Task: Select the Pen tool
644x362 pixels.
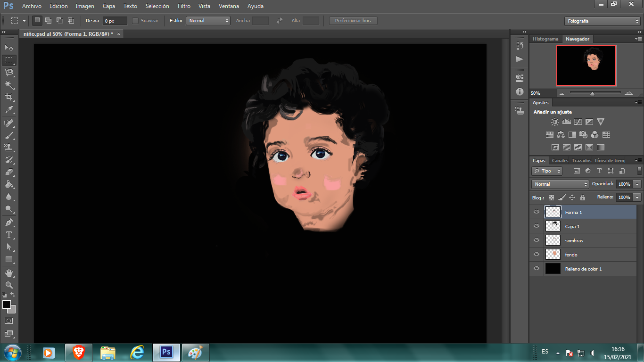Action: pyautogui.click(x=9, y=222)
